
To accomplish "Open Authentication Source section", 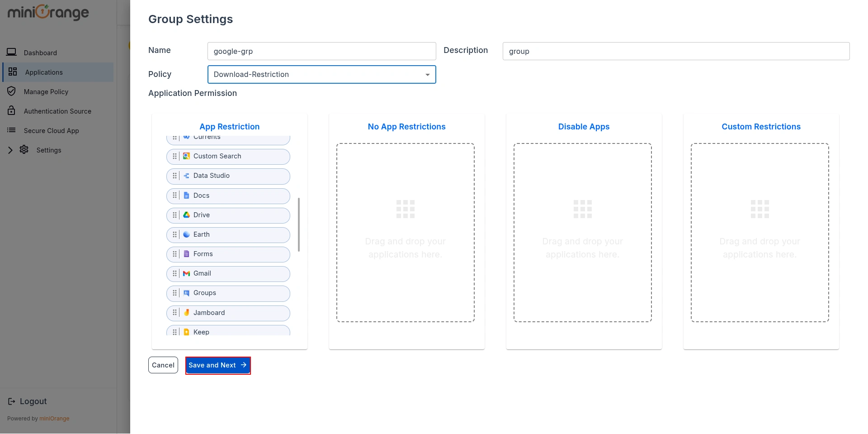I will coord(58,111).
